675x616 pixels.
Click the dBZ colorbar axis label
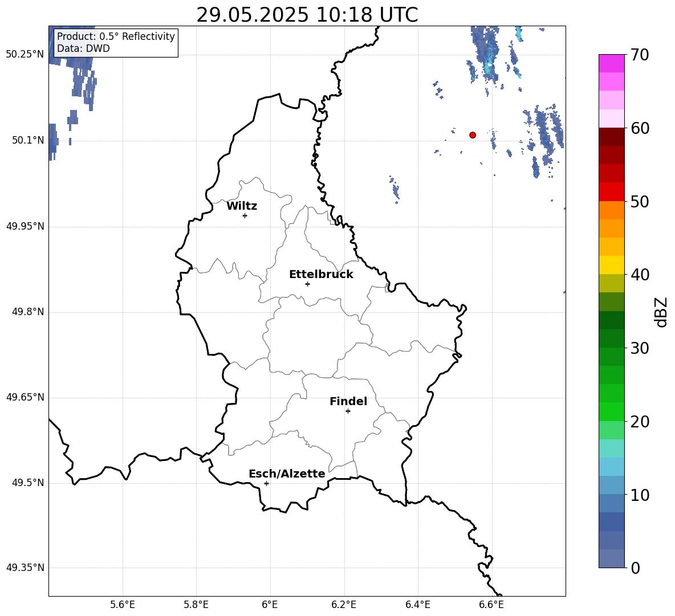click(661, 312)
